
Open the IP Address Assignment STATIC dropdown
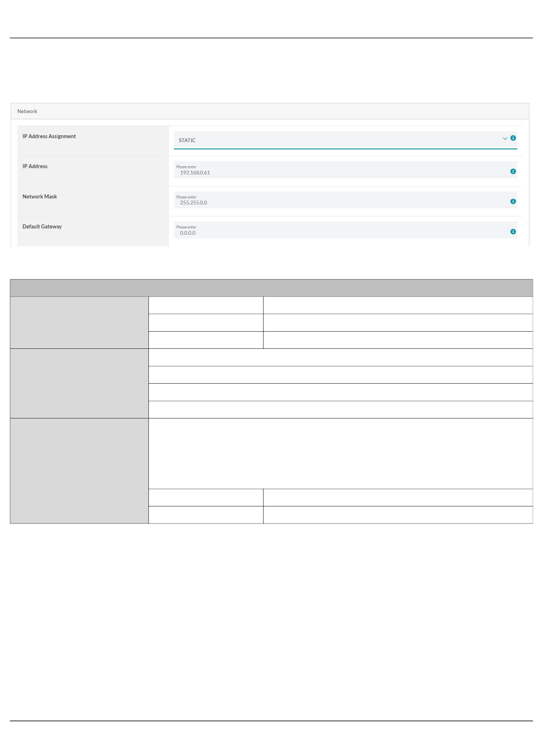(345, 140)
